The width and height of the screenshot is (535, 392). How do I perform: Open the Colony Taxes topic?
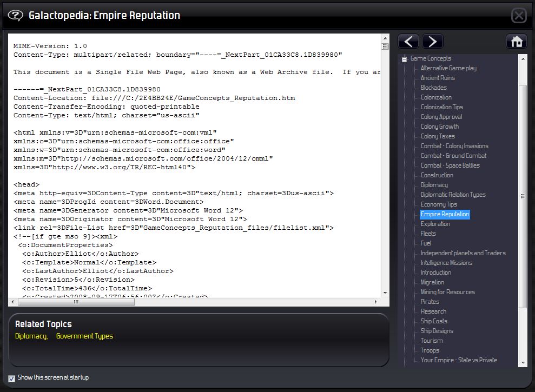coord(438,136)
